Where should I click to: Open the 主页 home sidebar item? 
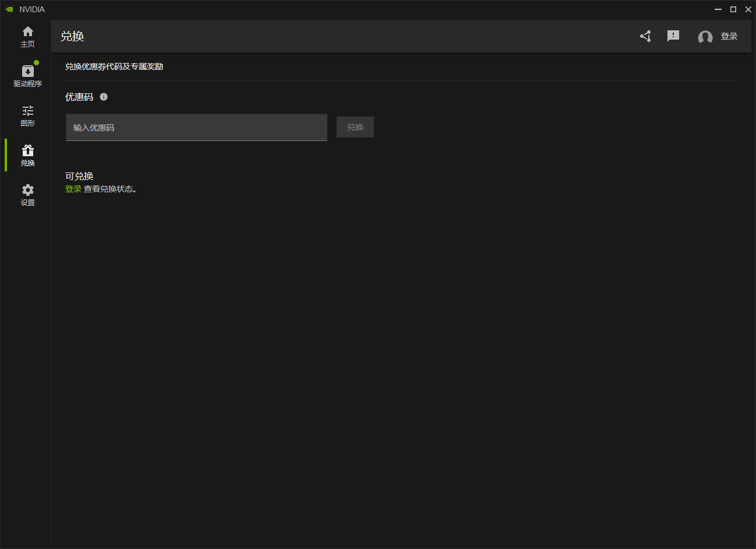tap(27, 37)
